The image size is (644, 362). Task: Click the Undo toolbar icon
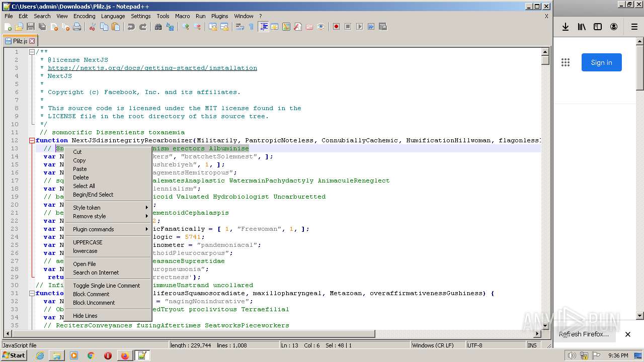tap(131, 27)
